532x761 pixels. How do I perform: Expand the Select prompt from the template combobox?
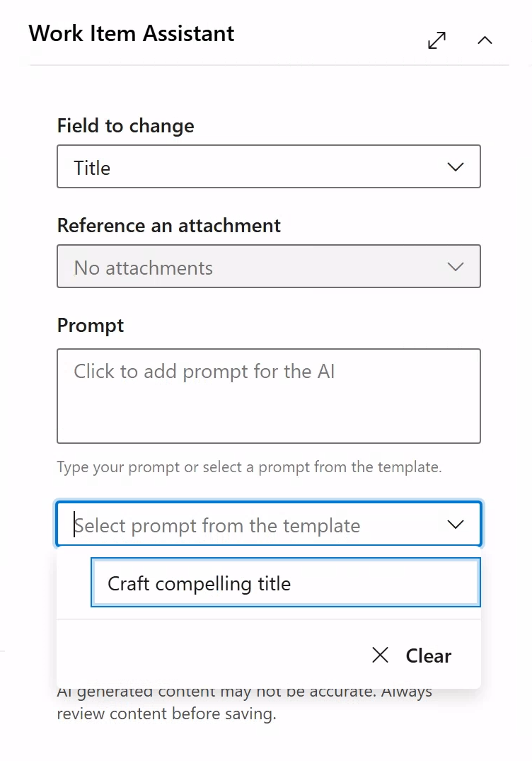pos(269,524)
